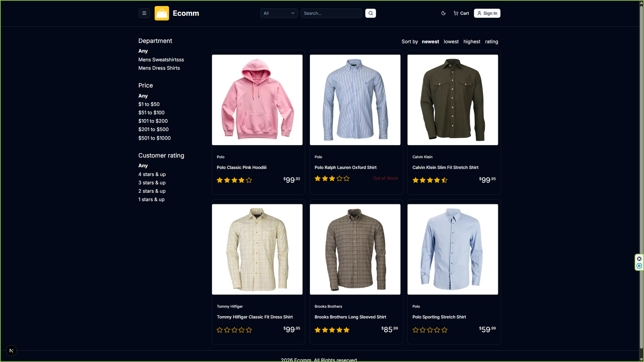This screenshot has height=362, width=644.
Task: Open Tommy Hilfiger Classic Fit Dress Shirt title
Action: point(255,317)
